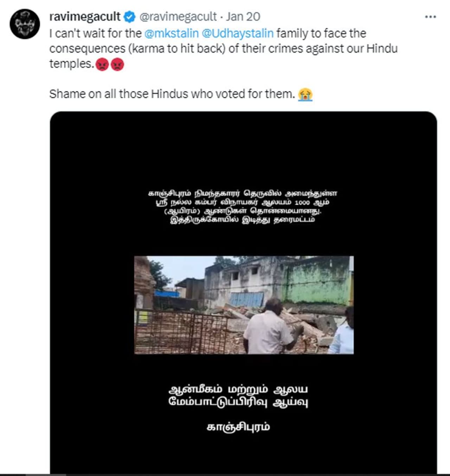Click the large Tamil title below the footage
450x476 pixels.
tap(238, 395)
